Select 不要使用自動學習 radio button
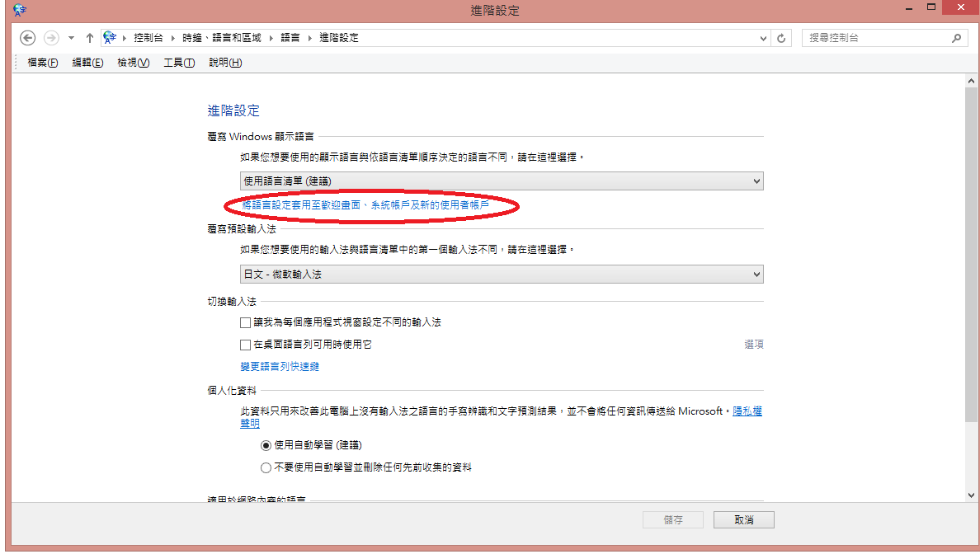 click(266, 467)
